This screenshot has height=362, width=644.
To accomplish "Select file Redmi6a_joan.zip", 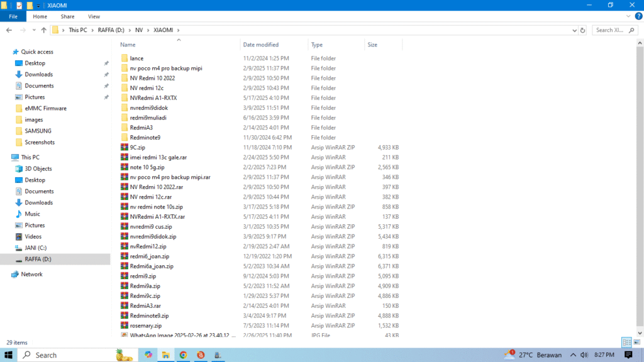I will pos(152,266).
